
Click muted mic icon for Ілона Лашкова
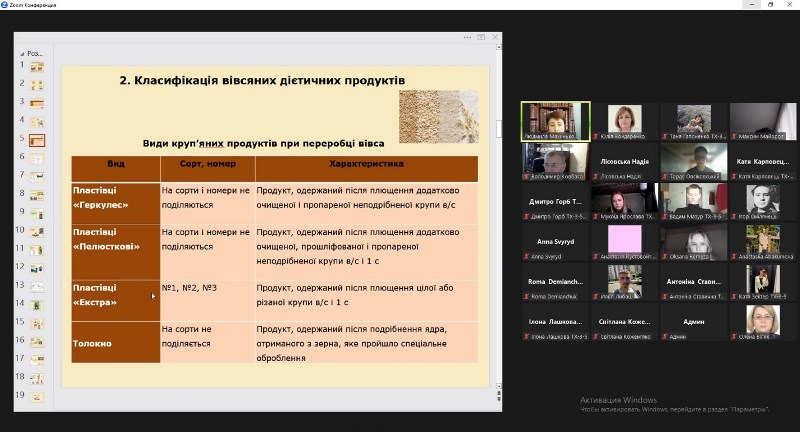(526, 337)
